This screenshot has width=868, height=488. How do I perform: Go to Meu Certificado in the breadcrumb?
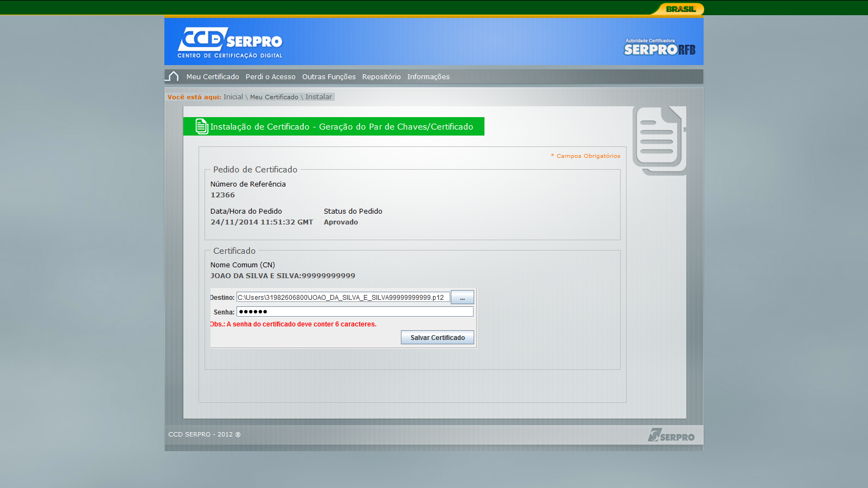point(274,97)
